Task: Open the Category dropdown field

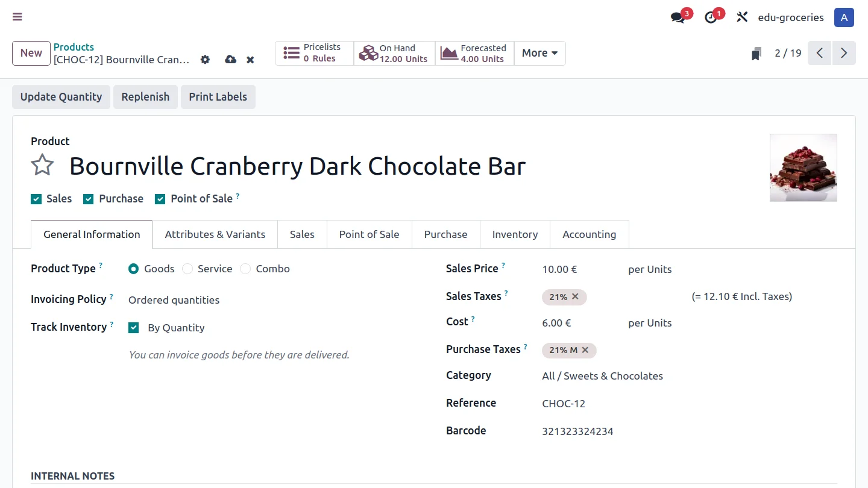Action: (602, 376)
